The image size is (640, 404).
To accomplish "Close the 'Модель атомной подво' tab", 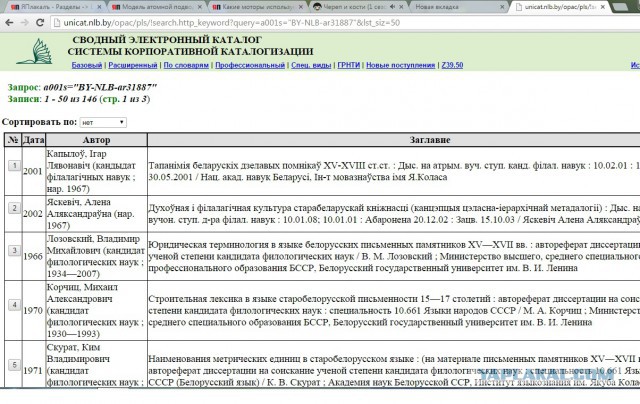I will point(200,7).
